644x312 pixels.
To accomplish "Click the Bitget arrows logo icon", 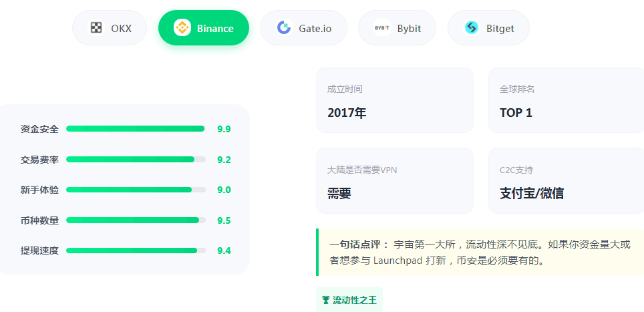I will point(472,28).
